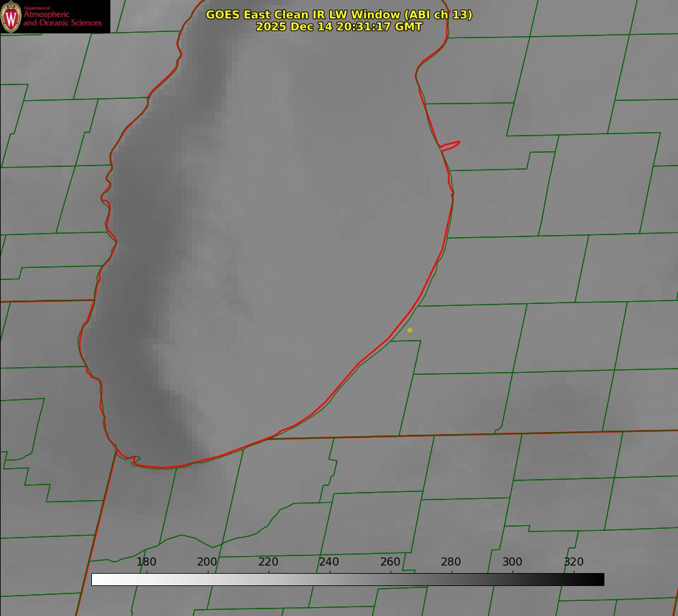678x616 pixels.
Task: Click the yellow dot marker near shoreline
Action: [x=410, y=330]
